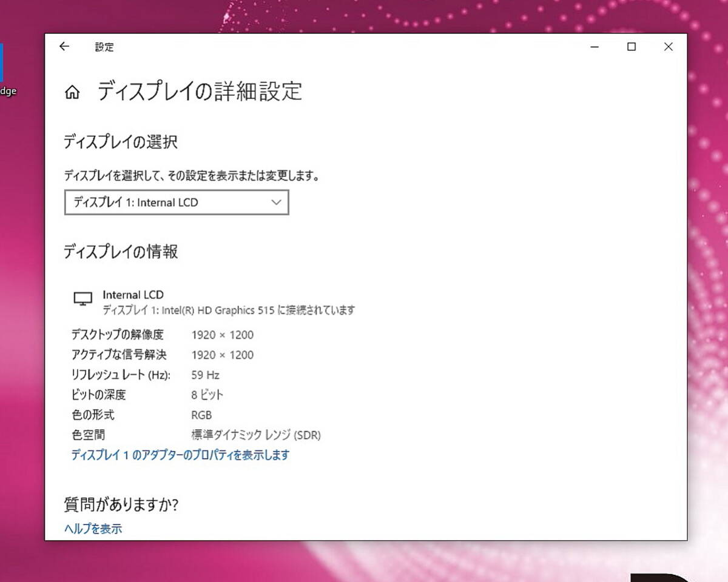Open Settings home via house icon
This screenshot has height=582, width=728.
pyautogui.click(x=72, y=93)
